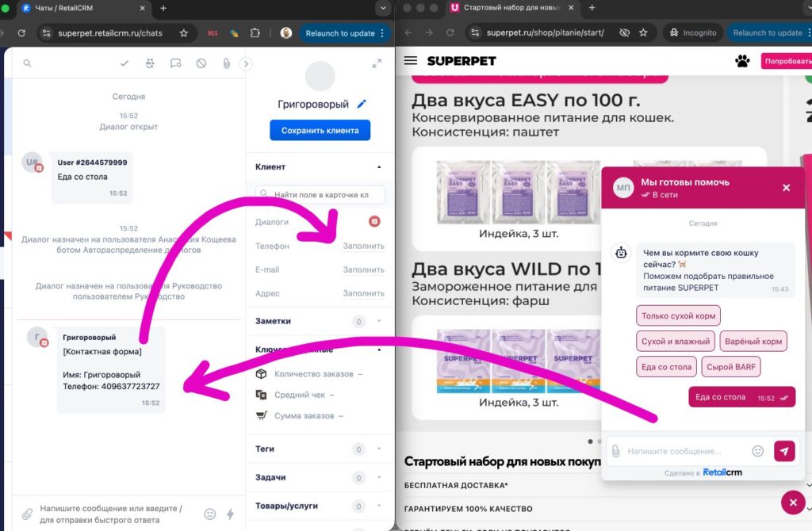Click the red Диалоги channel icon

pos(374,221)
